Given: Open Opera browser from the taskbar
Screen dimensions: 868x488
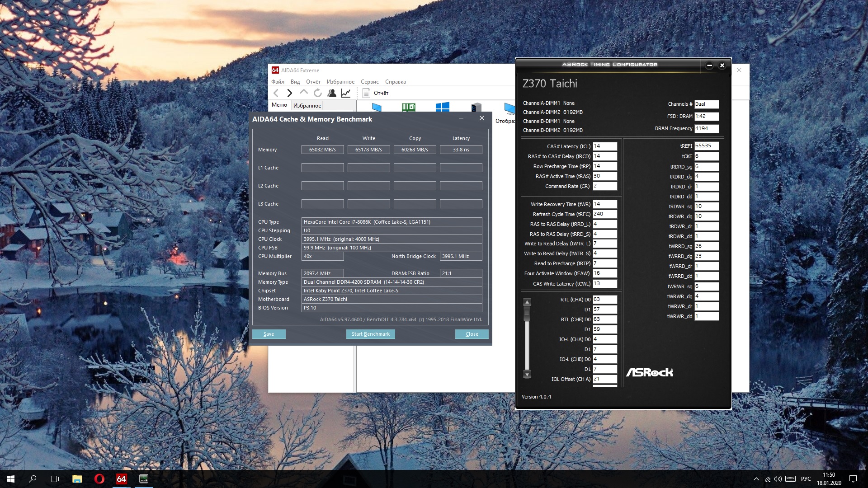Looking at the screenshot, I should click(99, 479).
